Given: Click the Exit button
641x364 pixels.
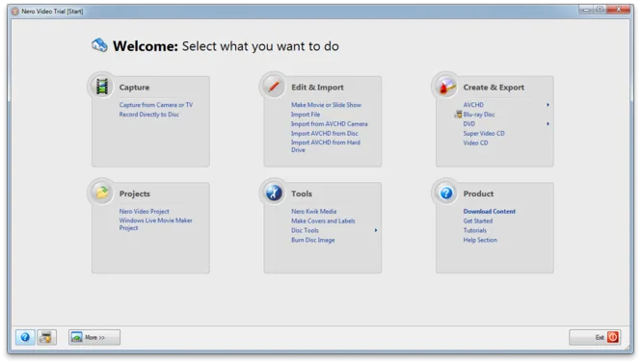Looking at the screenshot, I should point(595,337).
